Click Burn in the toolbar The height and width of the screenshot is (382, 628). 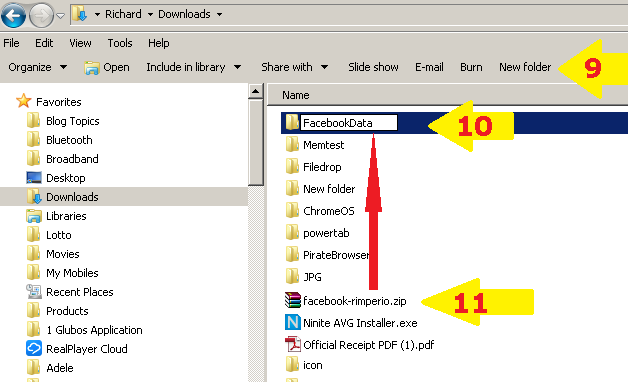tap(471, 67)
